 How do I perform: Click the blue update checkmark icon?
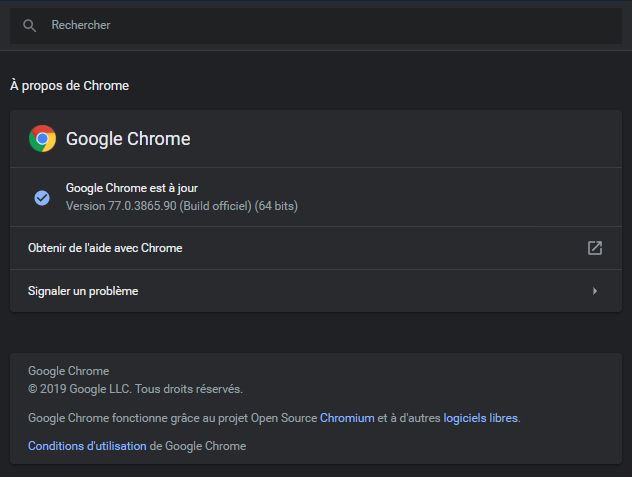[42, 198]
